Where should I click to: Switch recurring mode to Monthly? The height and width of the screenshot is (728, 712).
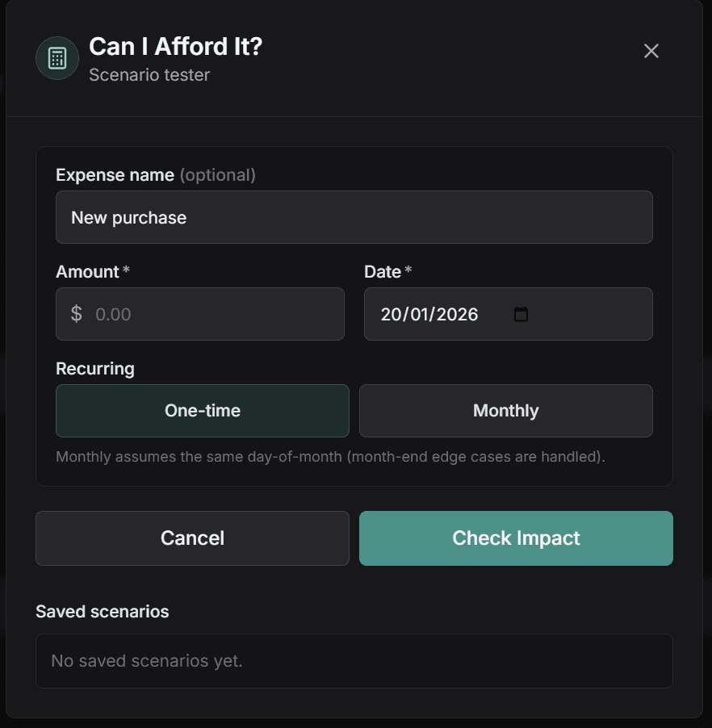pyautogui.click(x=506, y=411)
